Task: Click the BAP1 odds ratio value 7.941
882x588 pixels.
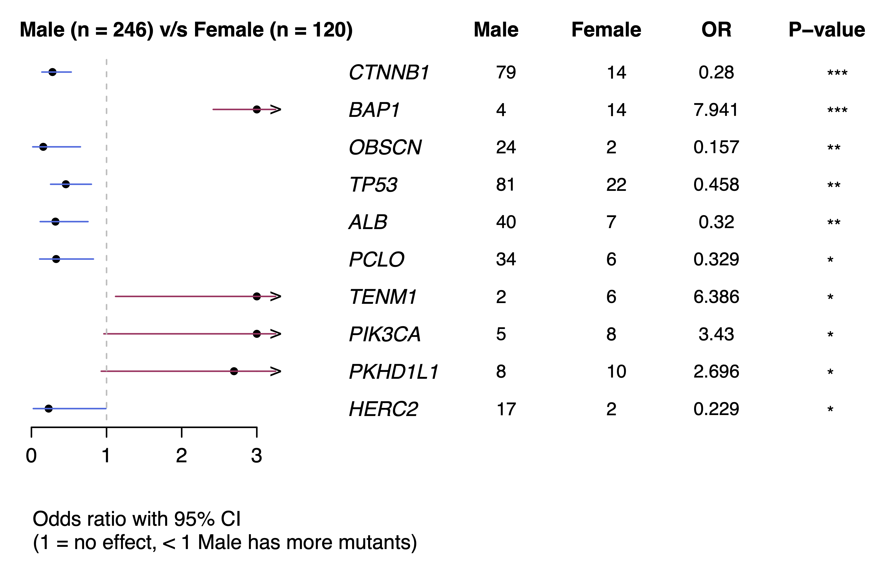Action: 716,110
